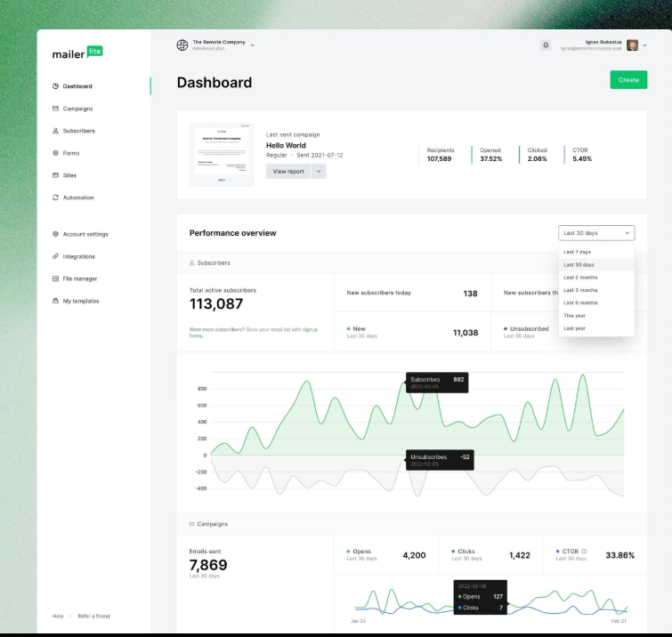This screenshot has width=672, height=637.
Task: Open the Sites icon in sidebar
Action: (x=55, y=175)
